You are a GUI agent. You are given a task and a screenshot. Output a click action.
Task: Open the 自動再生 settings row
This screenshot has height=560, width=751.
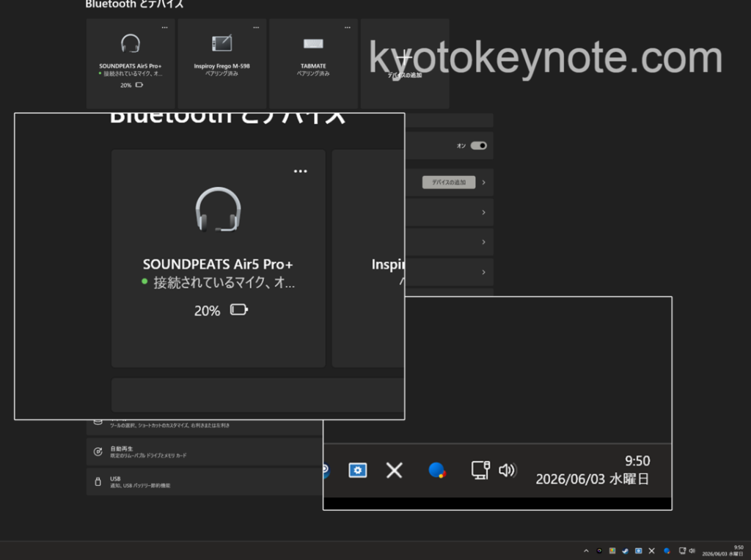205,452
